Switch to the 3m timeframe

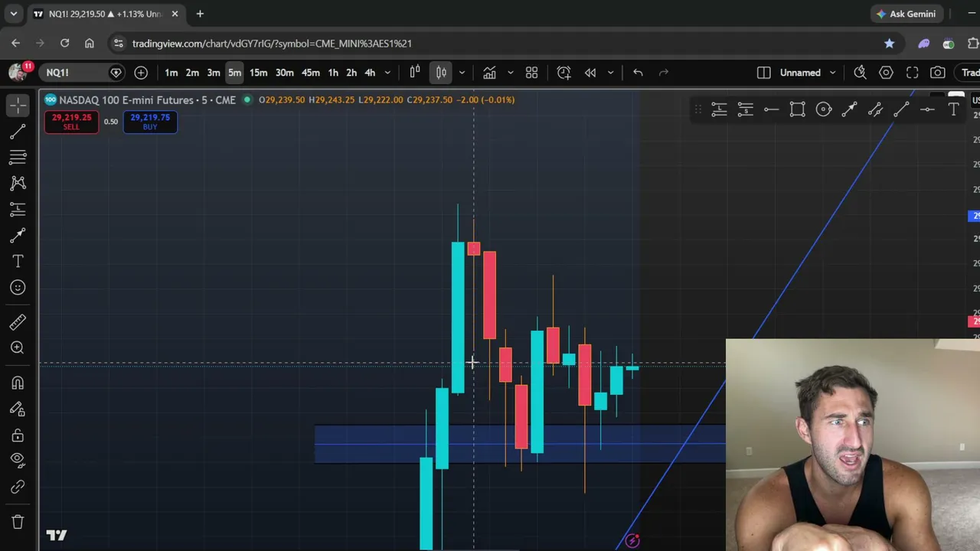[214, 73]
